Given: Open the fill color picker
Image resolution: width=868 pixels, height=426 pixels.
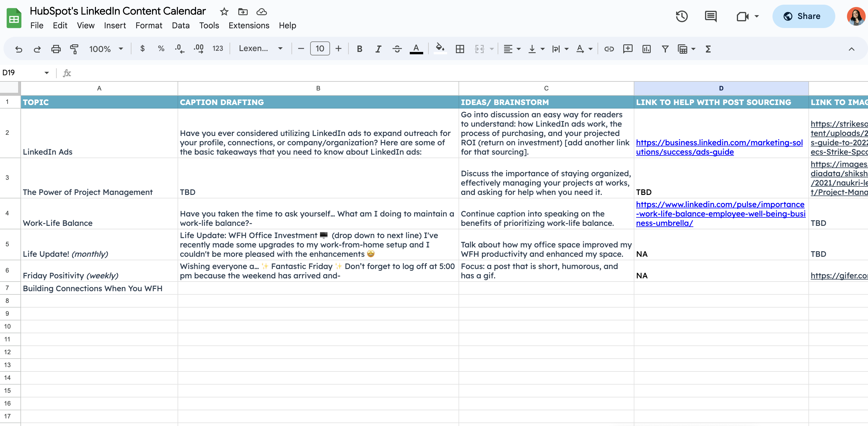Looking at the screenshot, I should [x=440, y=48].
